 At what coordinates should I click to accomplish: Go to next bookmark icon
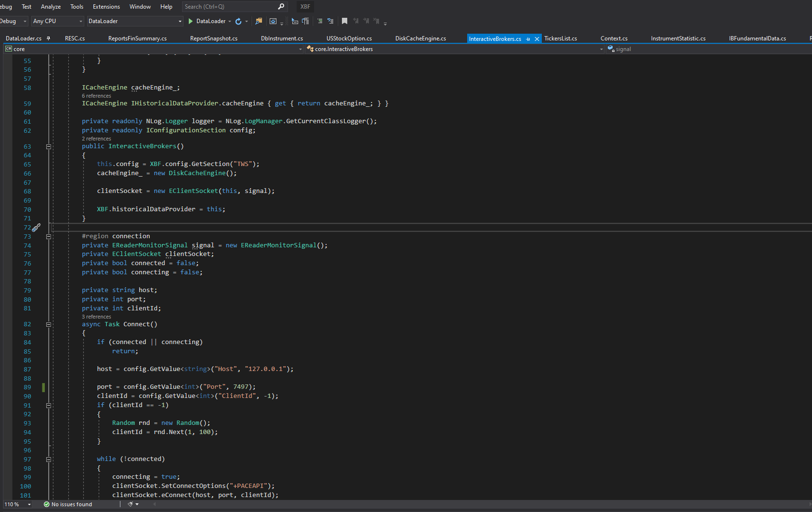pyautogui.click(x=366, y=21)
